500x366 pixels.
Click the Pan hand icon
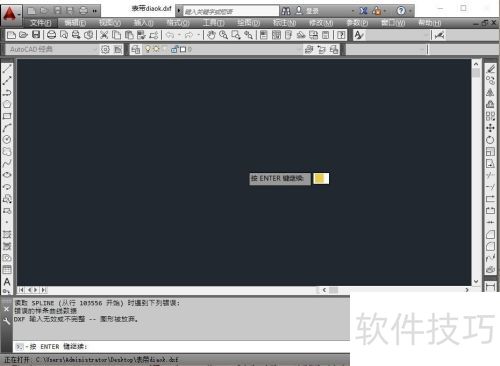tap(211, 35)
